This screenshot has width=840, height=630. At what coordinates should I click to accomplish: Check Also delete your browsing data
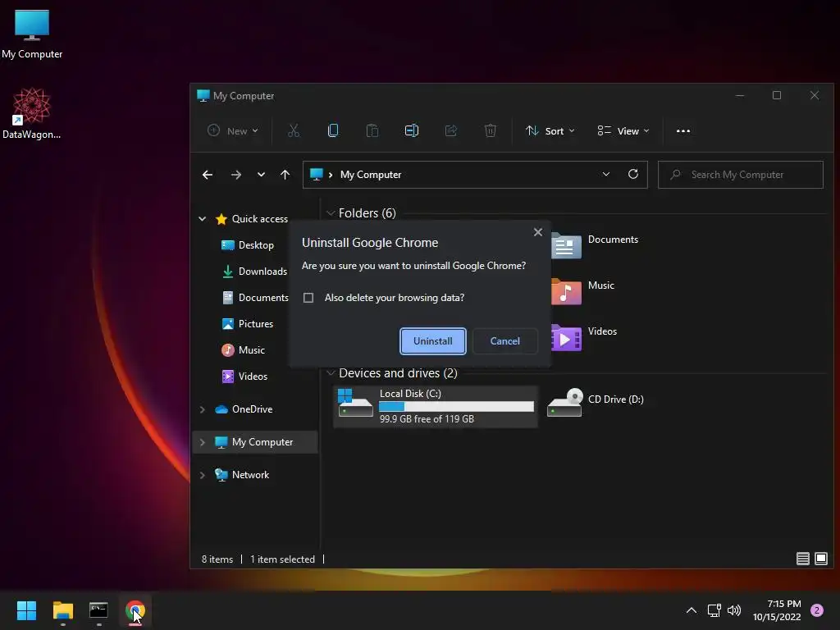pos(308,298)
